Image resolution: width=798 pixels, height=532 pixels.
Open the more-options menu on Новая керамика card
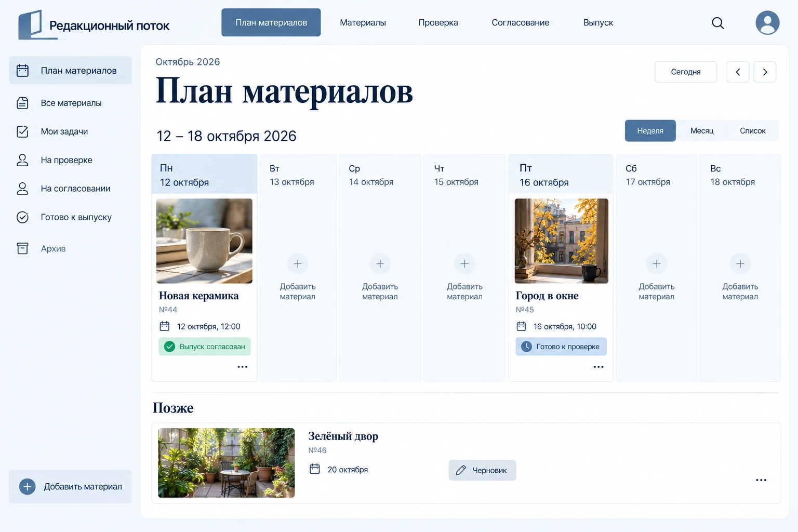243,367
